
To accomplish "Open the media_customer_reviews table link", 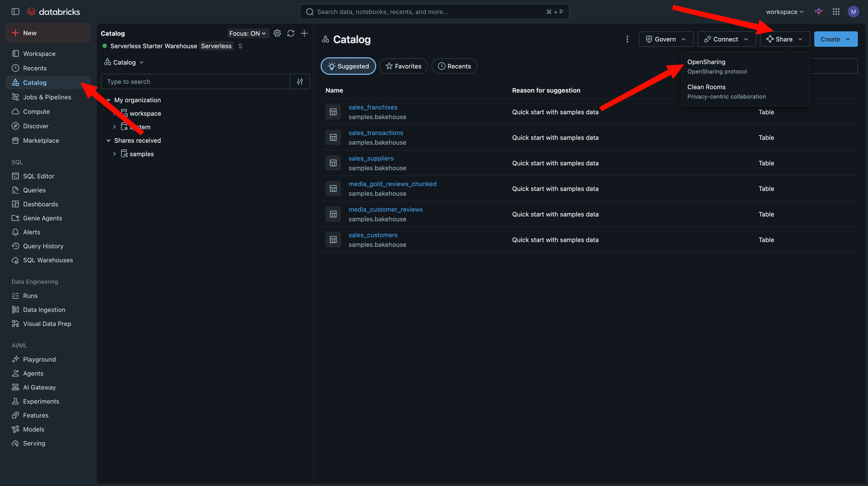I will [x=386, y=209].
